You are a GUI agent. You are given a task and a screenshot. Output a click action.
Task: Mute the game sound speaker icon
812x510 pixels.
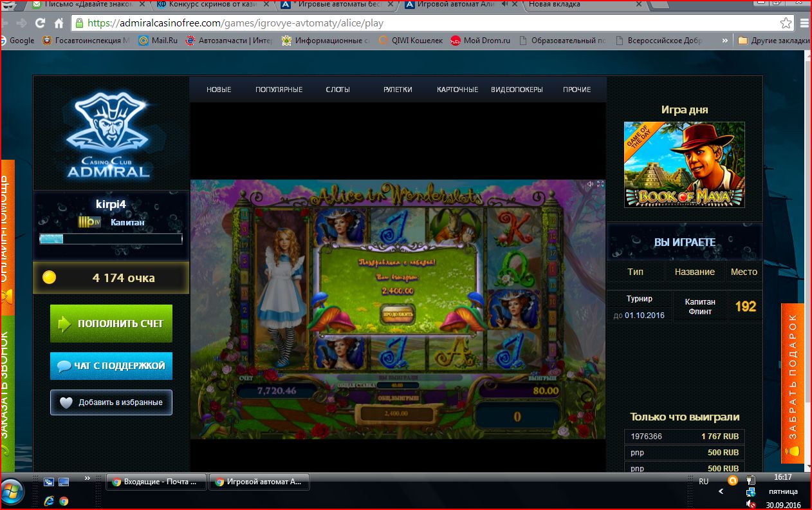tap(590, 184)
